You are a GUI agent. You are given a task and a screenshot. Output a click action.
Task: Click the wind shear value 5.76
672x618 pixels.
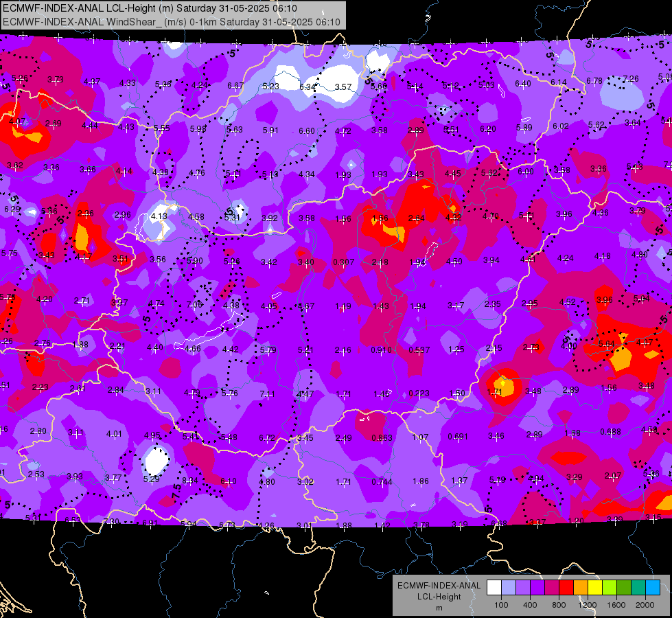point(229,393)
